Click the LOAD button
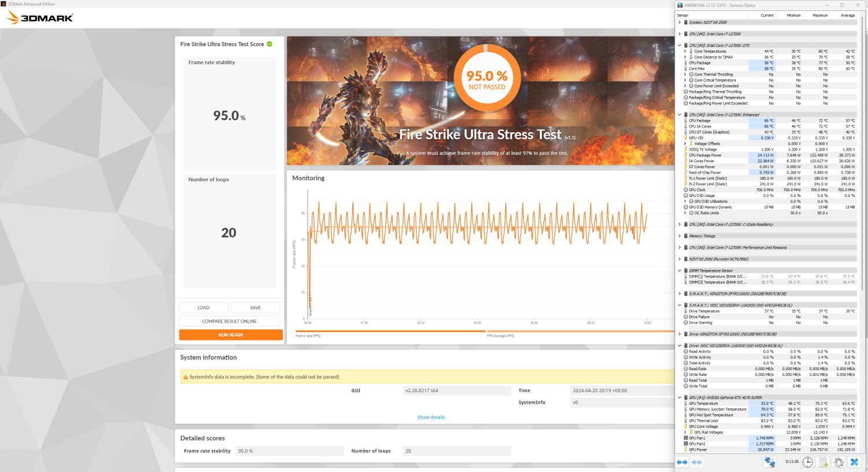The width and height of the screenshot is (868, 472). coord(204,308)
